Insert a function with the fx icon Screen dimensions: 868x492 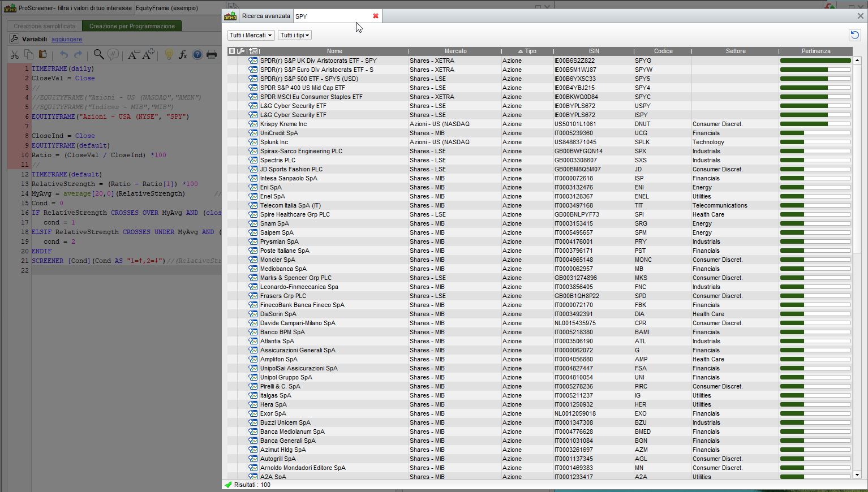pos(183,54)
